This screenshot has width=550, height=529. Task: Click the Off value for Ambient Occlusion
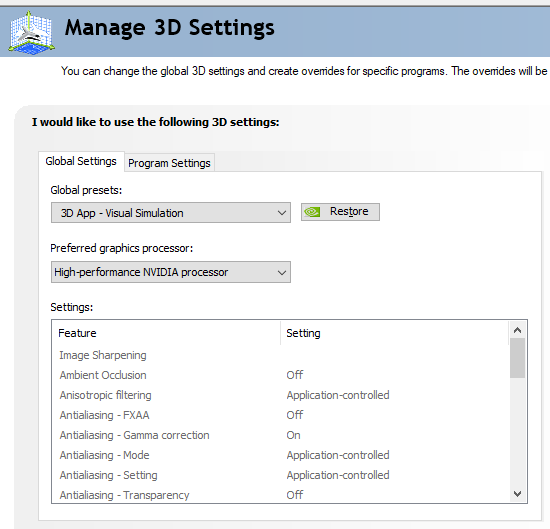tap(295, 375)
